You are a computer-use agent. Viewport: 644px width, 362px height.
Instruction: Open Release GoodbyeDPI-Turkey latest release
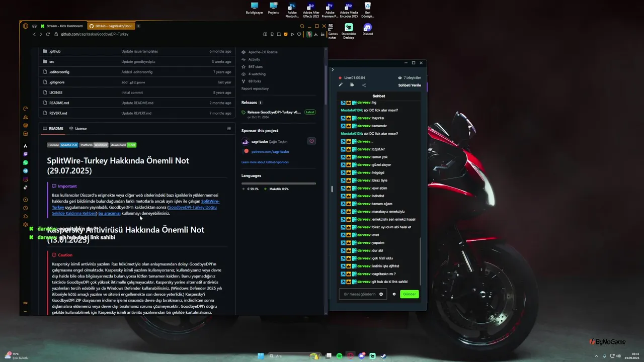[274, 112]
